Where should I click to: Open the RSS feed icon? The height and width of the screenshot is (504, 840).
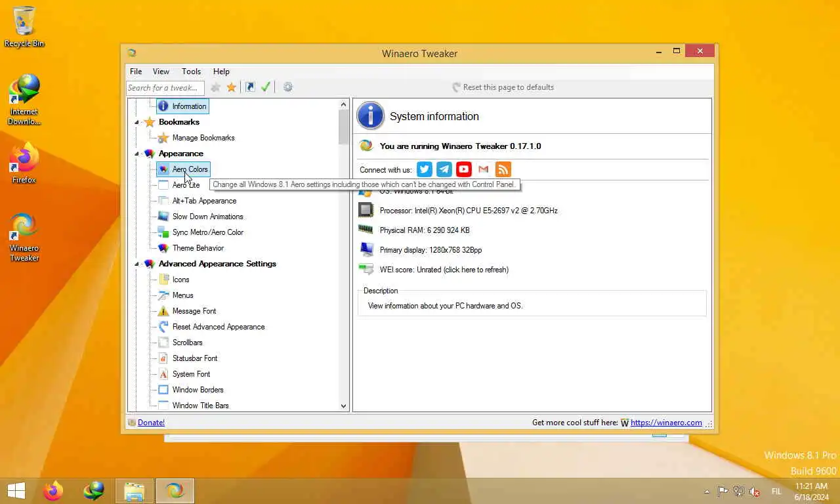pyautogui.click(x=503, y=169)
